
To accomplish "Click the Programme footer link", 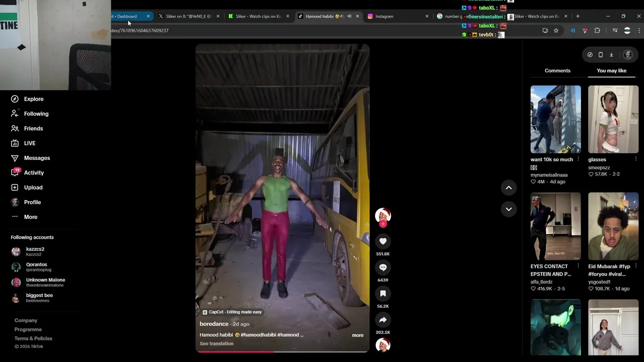I will (28, 330).
